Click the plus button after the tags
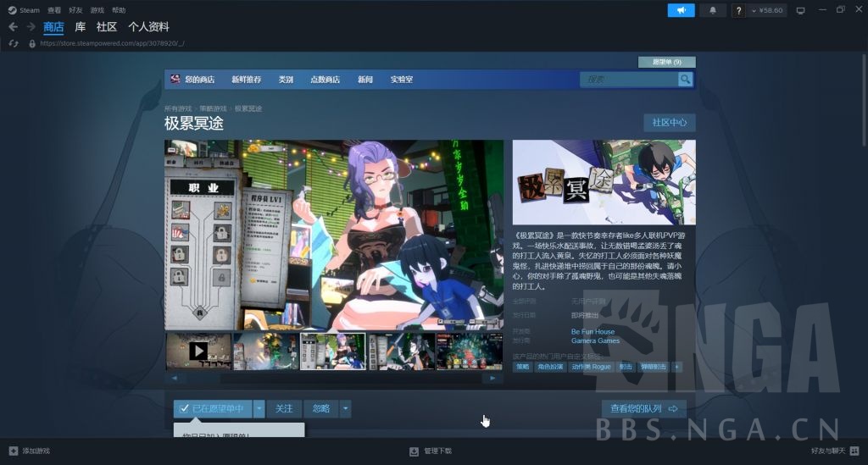Image resolution: width=868 pixels, height=465 pixels. click(676, 367)
